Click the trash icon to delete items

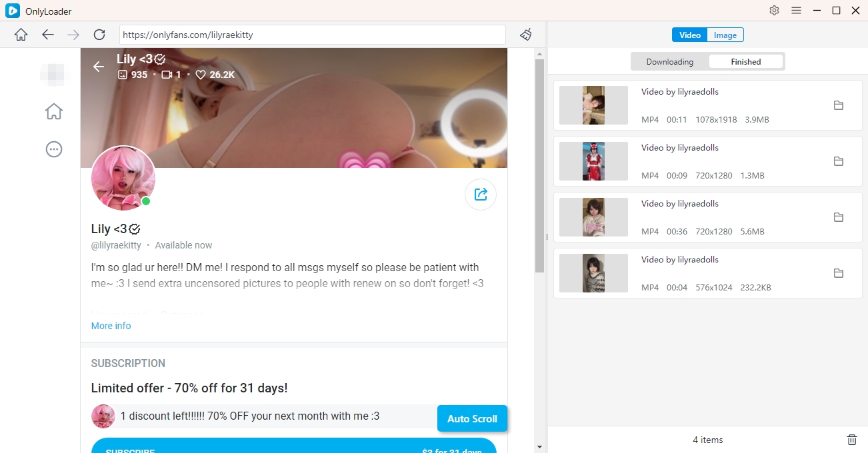tap(851, 440)
